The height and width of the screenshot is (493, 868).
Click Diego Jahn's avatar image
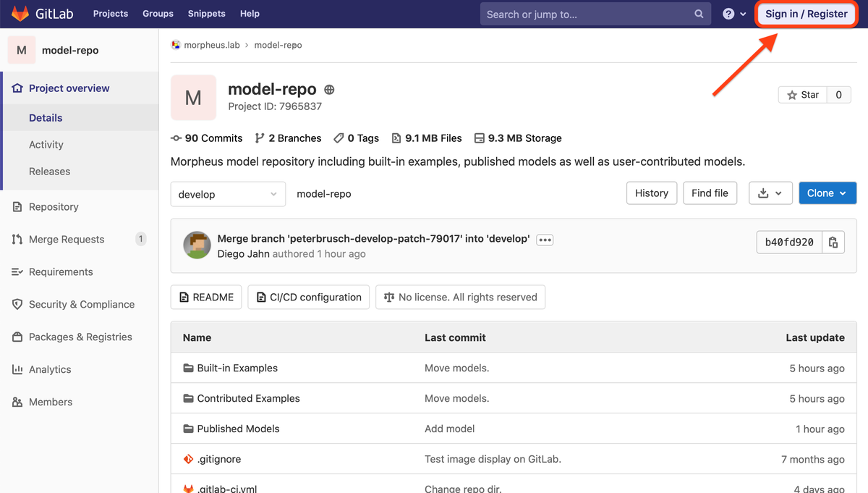click(197, 245)
